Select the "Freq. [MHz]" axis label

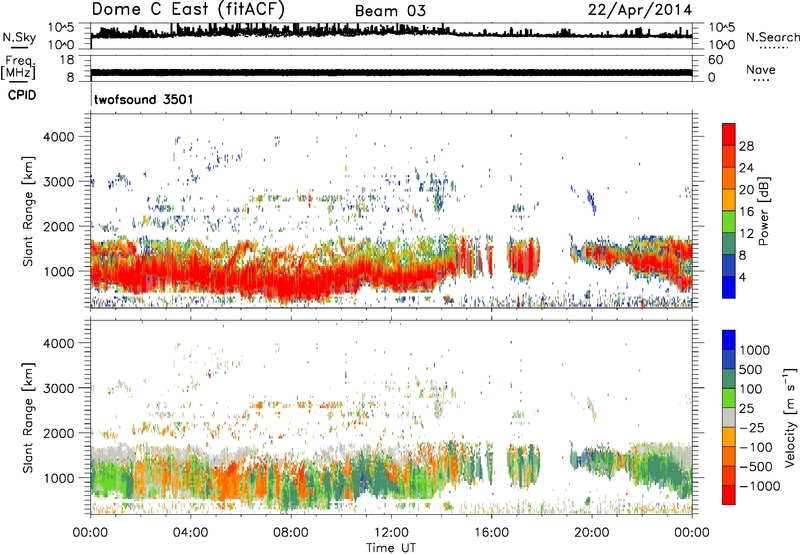tap(18, 68)
